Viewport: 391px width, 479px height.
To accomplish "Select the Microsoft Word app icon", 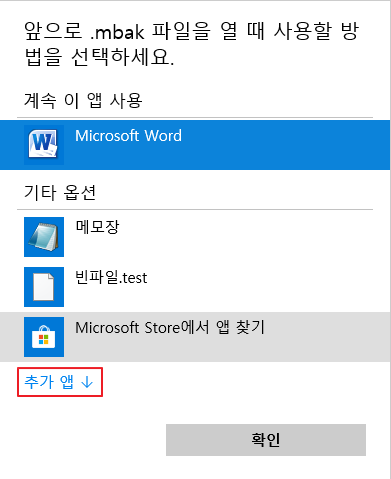I will [44, 145].
